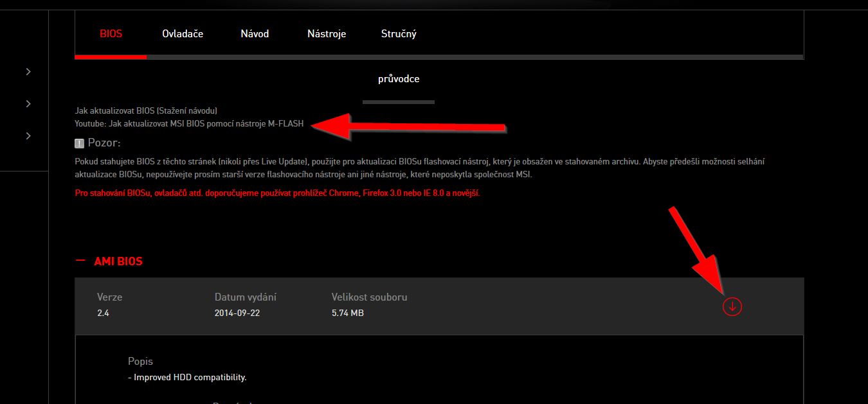Click the release date 2014-09-22
Screen dimensions: 868x404
[x=237, y=313]
